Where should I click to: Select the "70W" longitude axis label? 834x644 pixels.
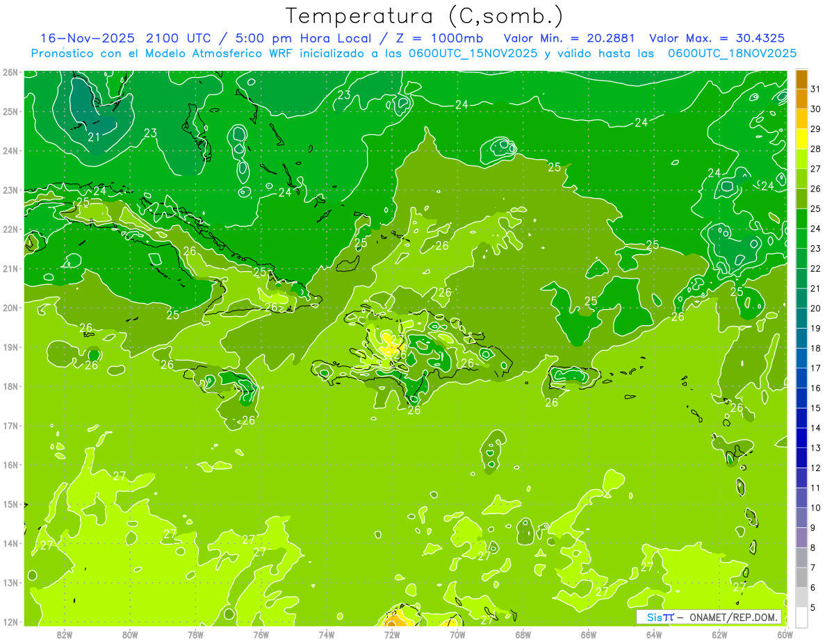[x=457, y=634]
